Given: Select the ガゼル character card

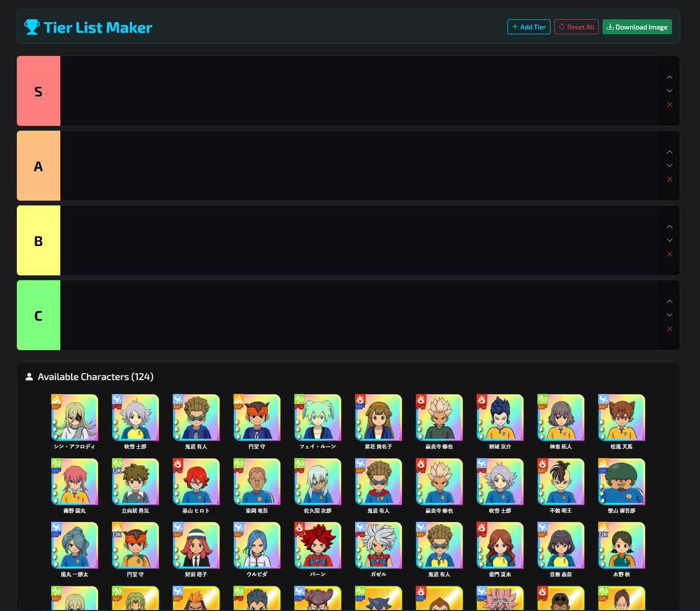Looking at the screenshot, I should 379,550.
